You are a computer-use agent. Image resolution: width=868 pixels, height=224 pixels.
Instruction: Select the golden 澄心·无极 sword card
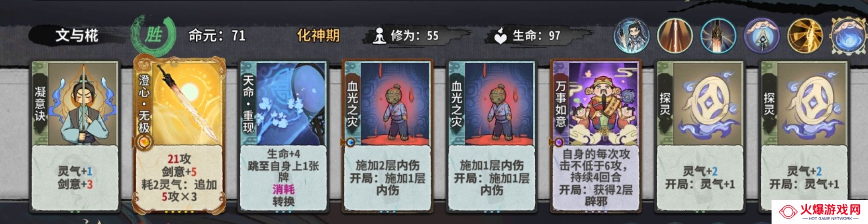(x=179, y=134)
